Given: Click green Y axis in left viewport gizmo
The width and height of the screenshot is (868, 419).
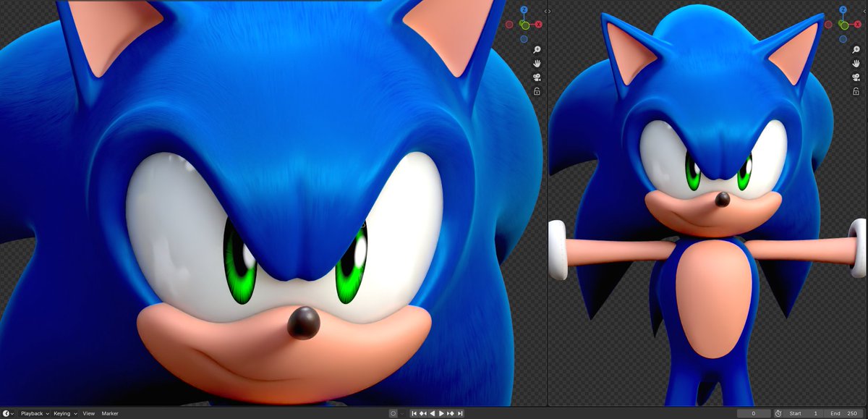Looking at the screenshot, I should [x=525, y=25].
